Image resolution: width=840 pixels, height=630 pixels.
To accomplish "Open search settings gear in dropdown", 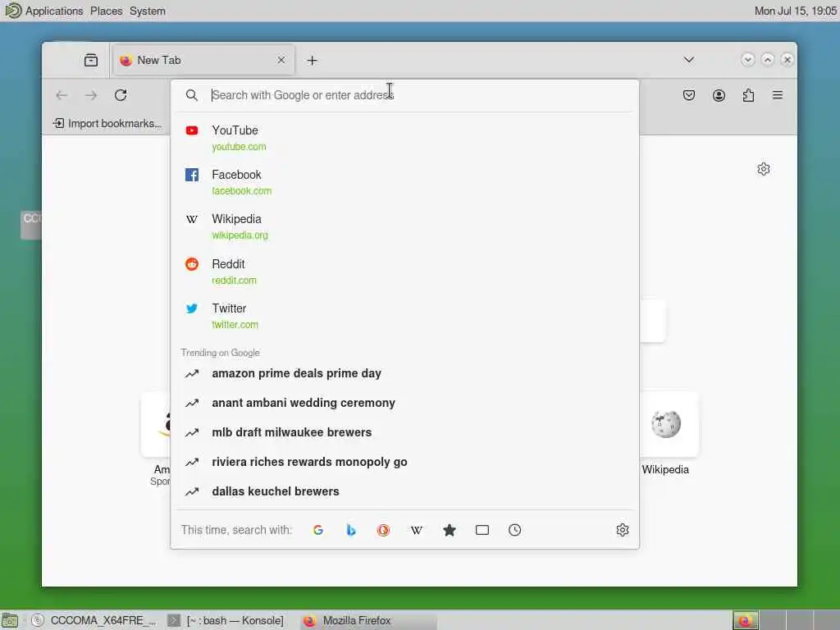I will click(623, 530).
